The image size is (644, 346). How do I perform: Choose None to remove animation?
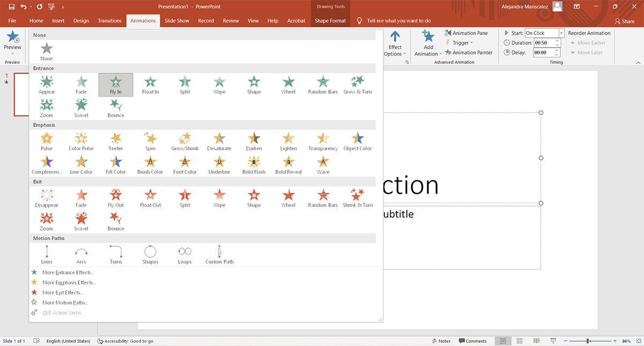coord(47,51)
